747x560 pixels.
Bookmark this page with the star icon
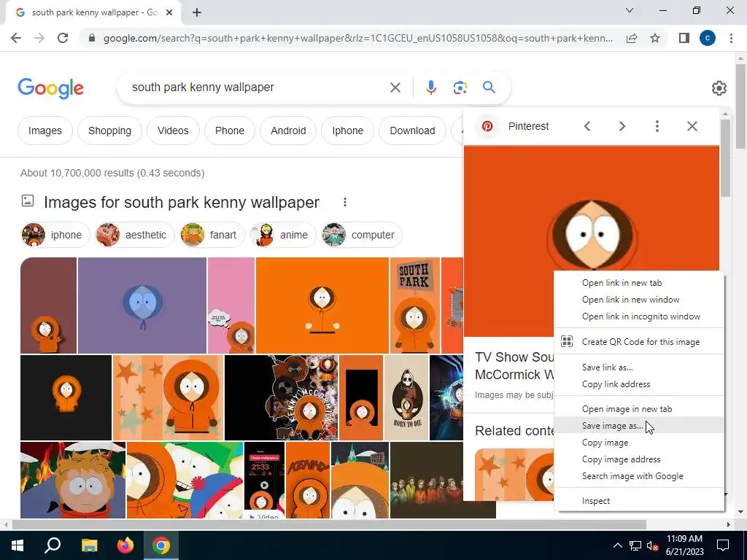655,38
